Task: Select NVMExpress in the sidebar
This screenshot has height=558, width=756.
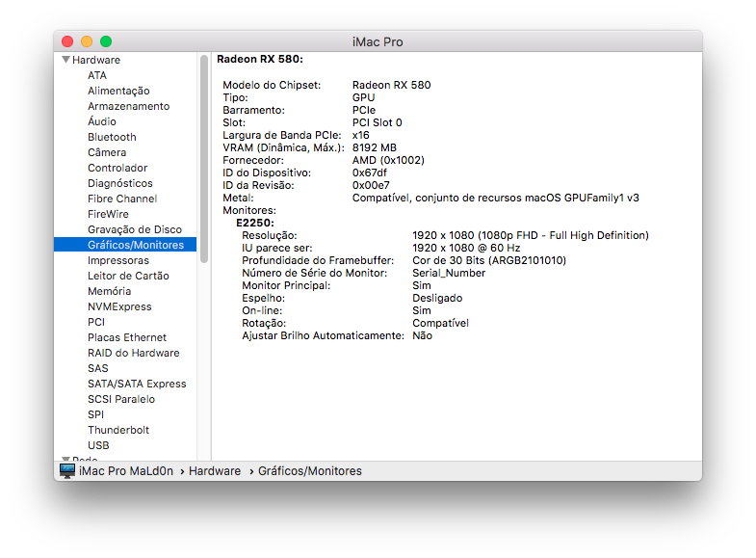Action: [x=119, y=306]
